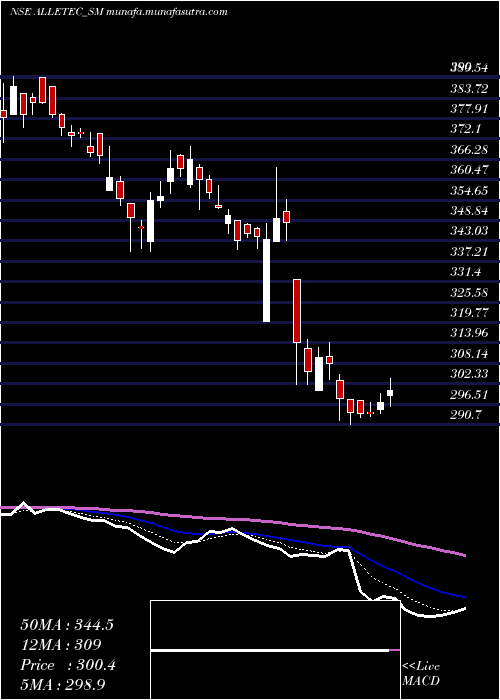The image size is (500, 700).
Task: Select the 290.7 lowest price label
Action: click(465, 415)
